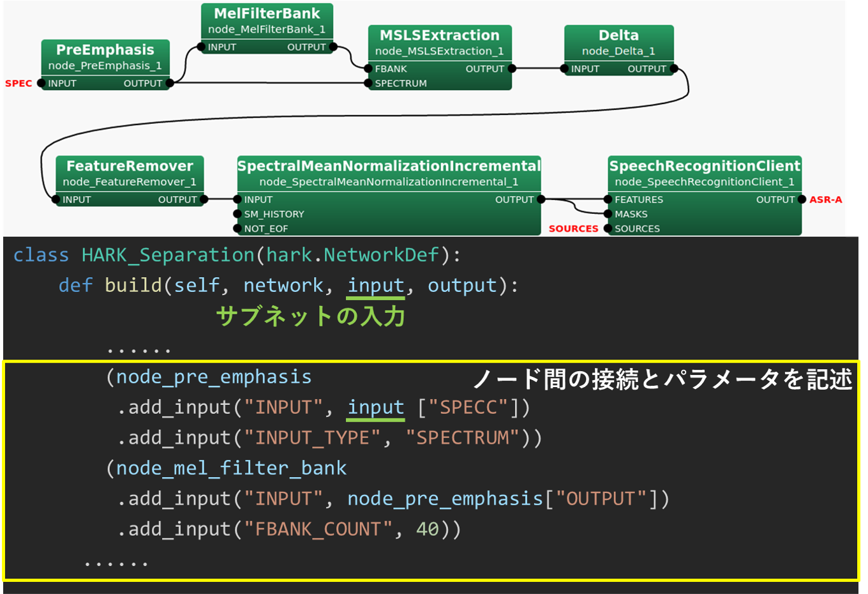
Task: Click node_mel_filter_bank identifier in the code
Action: coord(231,468)
